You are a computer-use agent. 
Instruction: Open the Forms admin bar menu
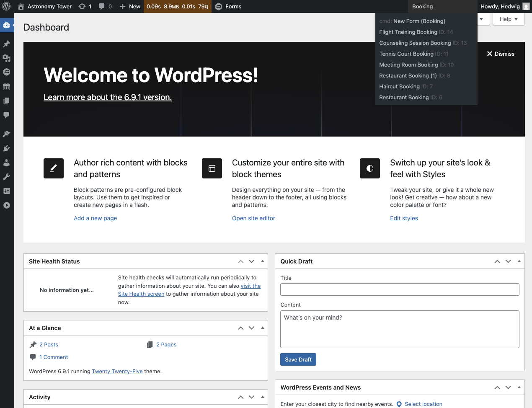228,6
